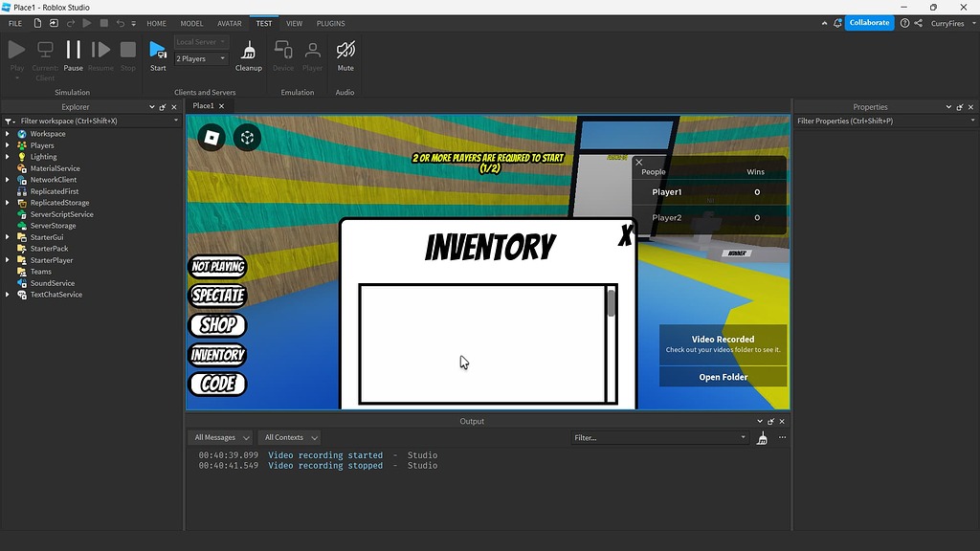The image size is (980, 551).
Task: Select the Start icon to launch test server
Action: 157,53
